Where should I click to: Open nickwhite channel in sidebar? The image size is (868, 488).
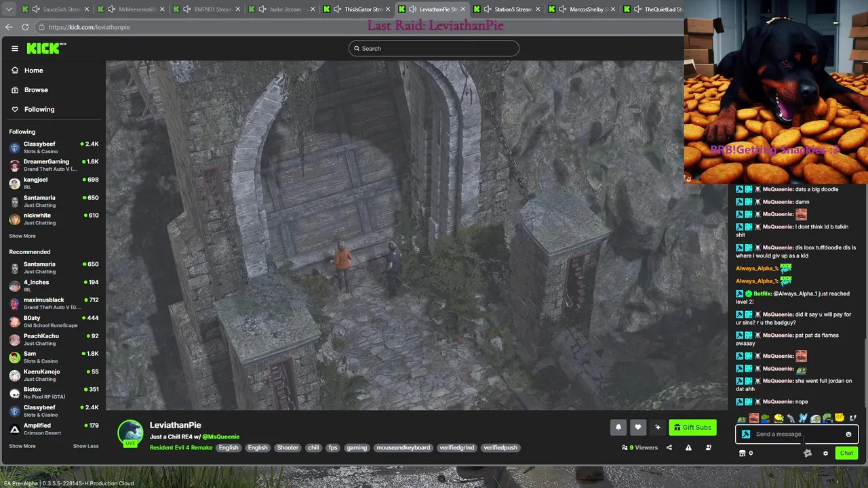click(54, 218)
